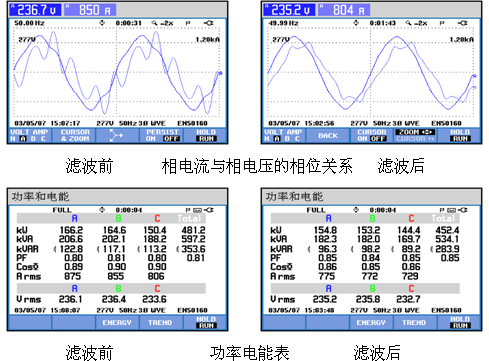489x361 pixels.
Task: Click the power plug icon on the post-filter scope
Action: coord(463,23)
